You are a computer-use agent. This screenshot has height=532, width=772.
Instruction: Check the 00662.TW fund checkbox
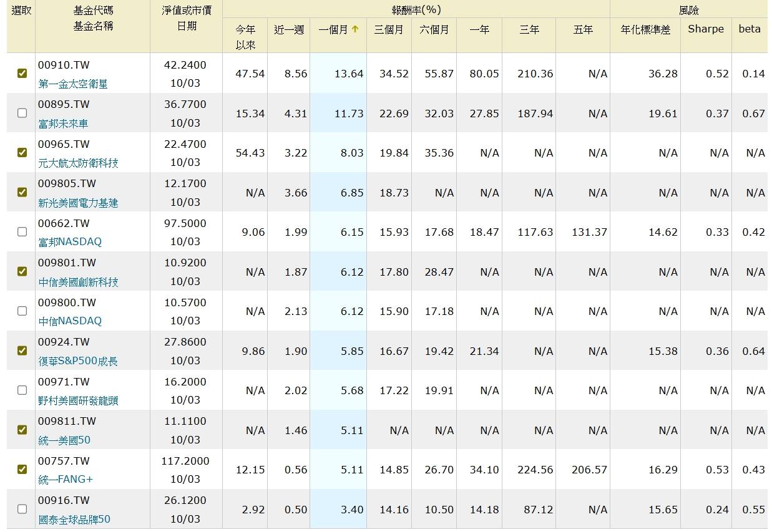point(22,231)
